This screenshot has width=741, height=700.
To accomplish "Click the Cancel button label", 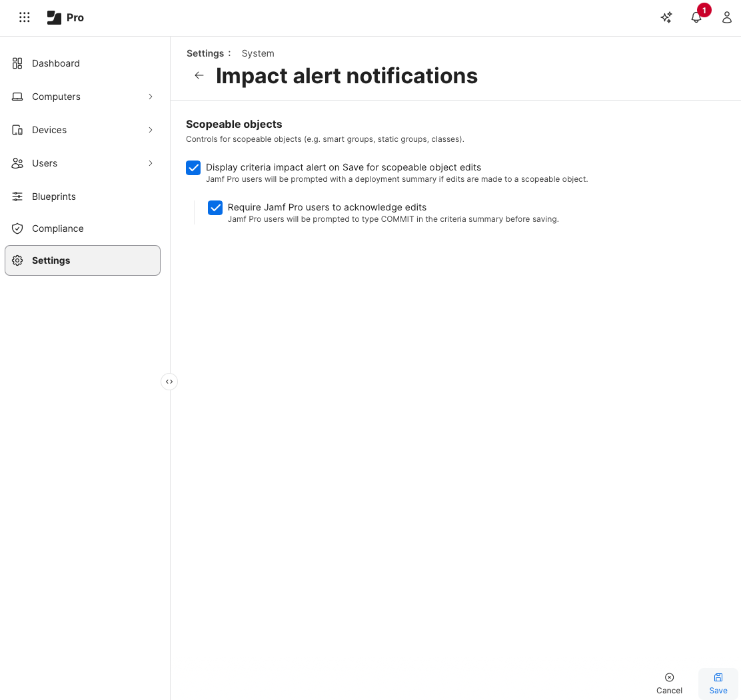I will tap(669, 691).
